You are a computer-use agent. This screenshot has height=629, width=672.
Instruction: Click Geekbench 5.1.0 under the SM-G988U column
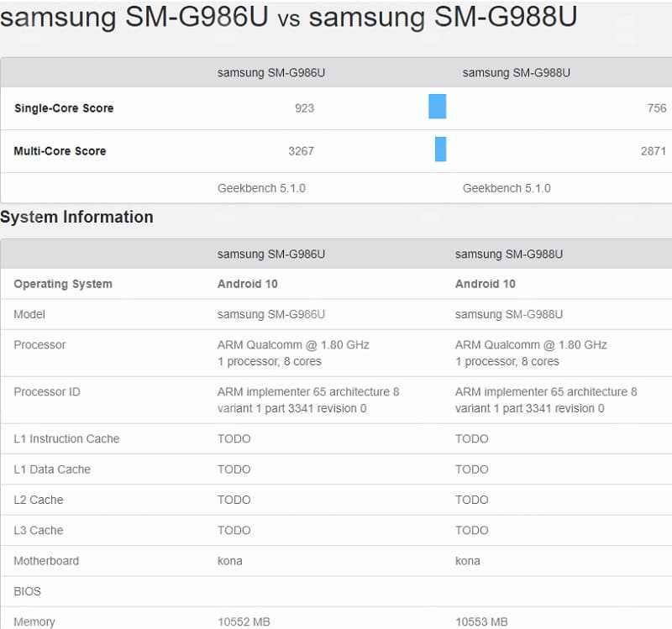tap(507, 188)
